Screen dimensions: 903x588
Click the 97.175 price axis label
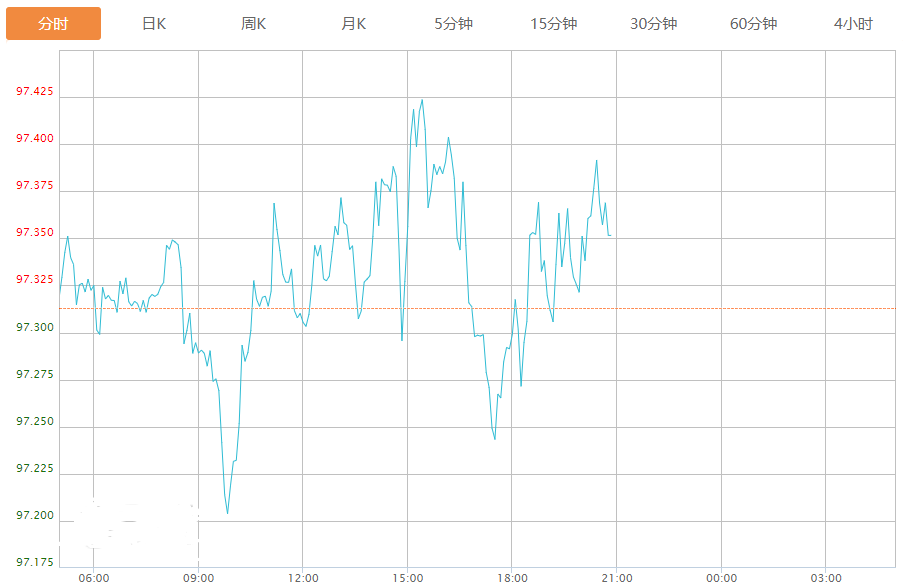[35, 563]
